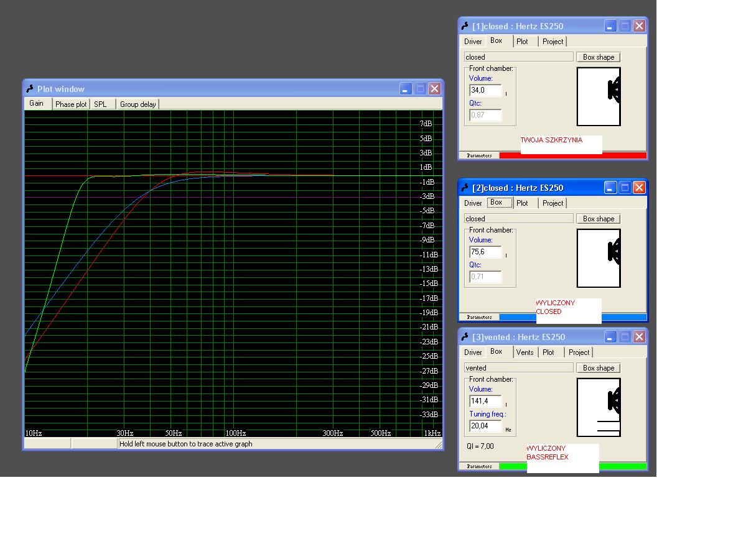Select the Project tab in [2]closed window
The image size is (756, 534).
553,203
